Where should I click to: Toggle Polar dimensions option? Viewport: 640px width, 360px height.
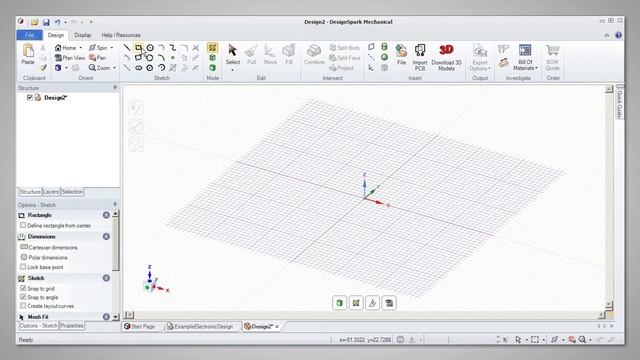(x=24, y=257)
